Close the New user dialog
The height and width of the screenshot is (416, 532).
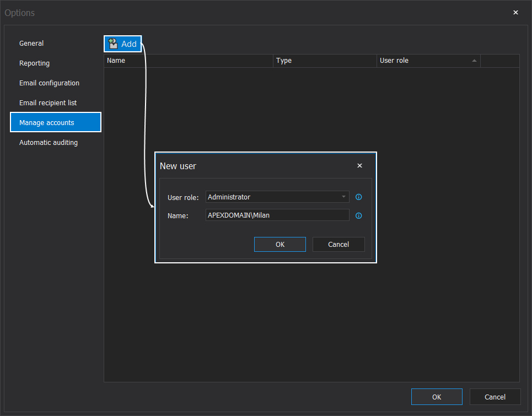(359, 166)
